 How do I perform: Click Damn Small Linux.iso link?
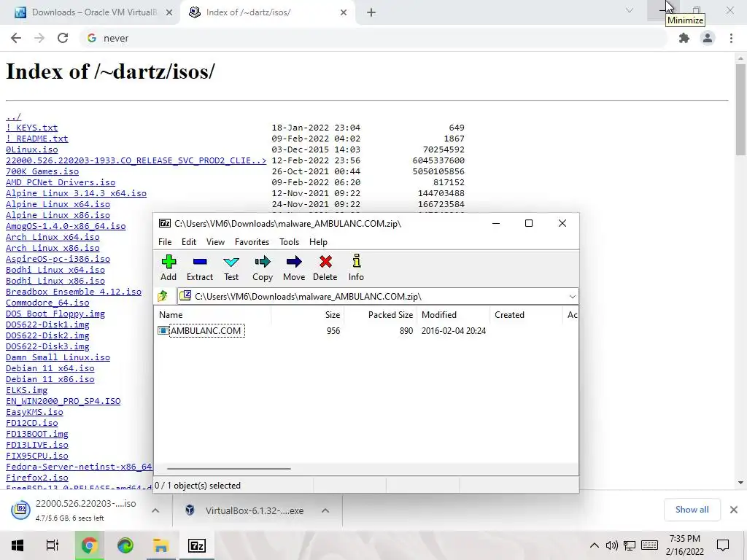(x=58, y=357)
